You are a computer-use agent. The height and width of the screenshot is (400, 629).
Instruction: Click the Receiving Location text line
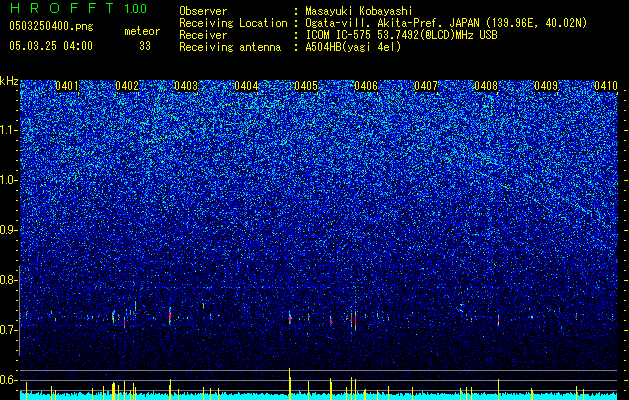tap(383, 23)
